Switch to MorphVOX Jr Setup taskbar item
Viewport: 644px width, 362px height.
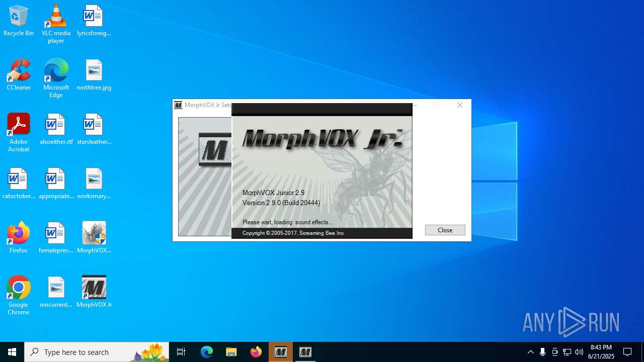point(281,352)
